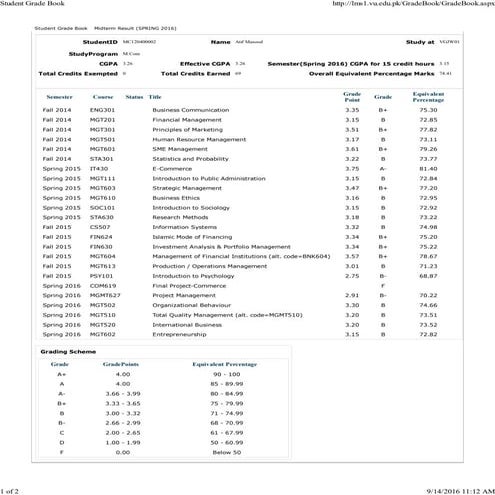Click the 3.57 grade point value
This screenshot has height=495, width=495.
(352, 256)
